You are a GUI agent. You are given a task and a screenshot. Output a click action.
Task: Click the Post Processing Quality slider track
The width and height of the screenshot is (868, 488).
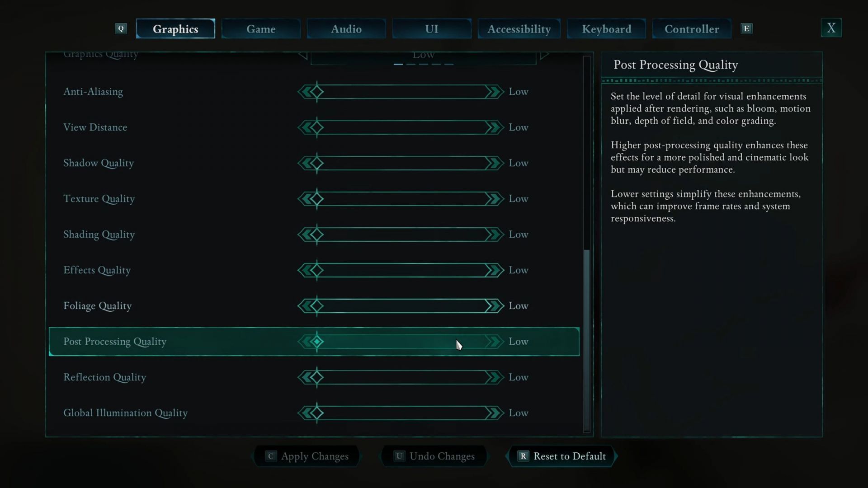[x=401, y=342]
